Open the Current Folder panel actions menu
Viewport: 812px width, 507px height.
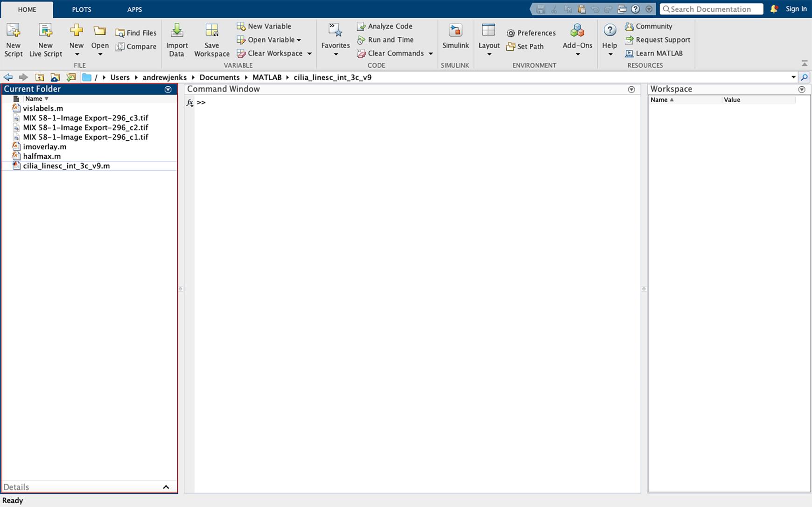pos(168,89)
